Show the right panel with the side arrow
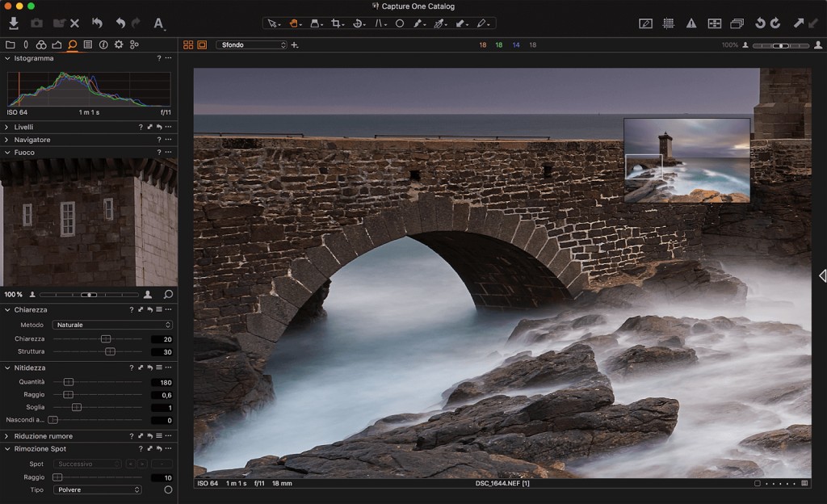The width and height of the screenshot is (827, 504). pos(822,275)
